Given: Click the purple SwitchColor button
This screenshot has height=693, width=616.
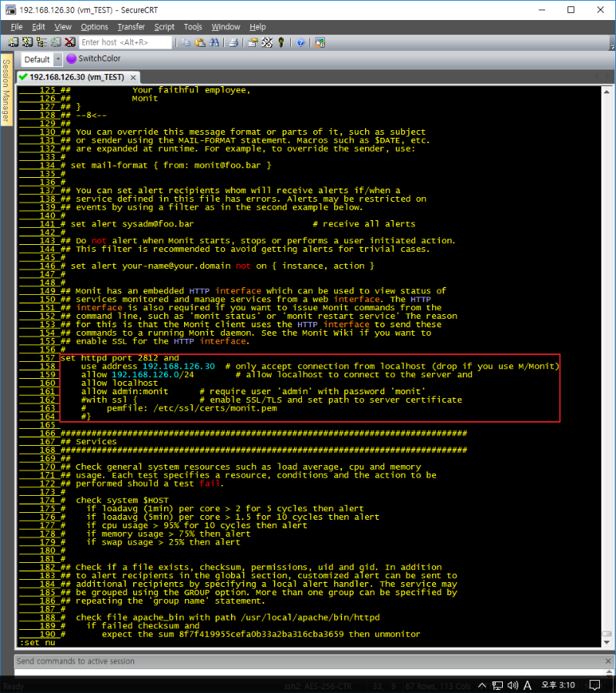Looking at the screenshot, I should (x=93, y=59).
